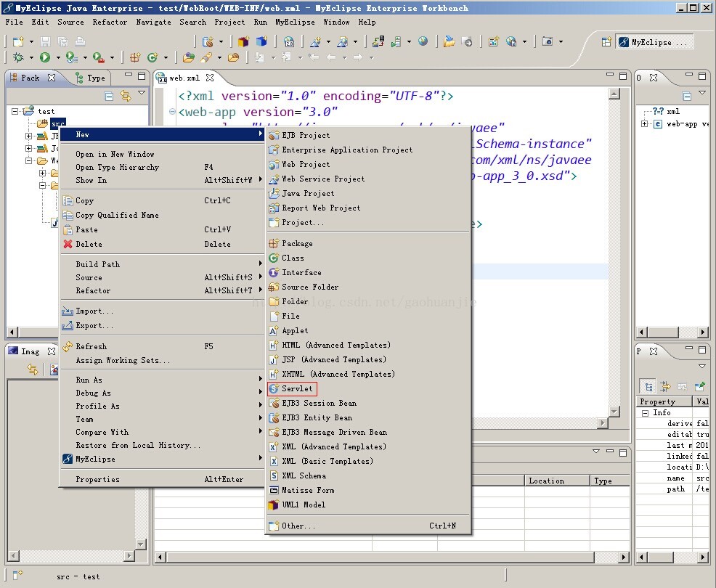Select the xml node in Outline
716x588 pixels.
point(666,111)
